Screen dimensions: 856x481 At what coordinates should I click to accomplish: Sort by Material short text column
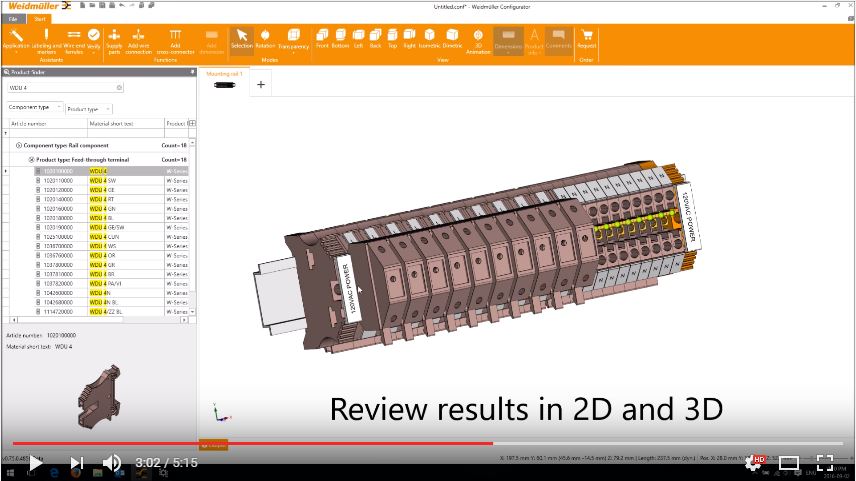pyautogui.click(x=126, y=124)
